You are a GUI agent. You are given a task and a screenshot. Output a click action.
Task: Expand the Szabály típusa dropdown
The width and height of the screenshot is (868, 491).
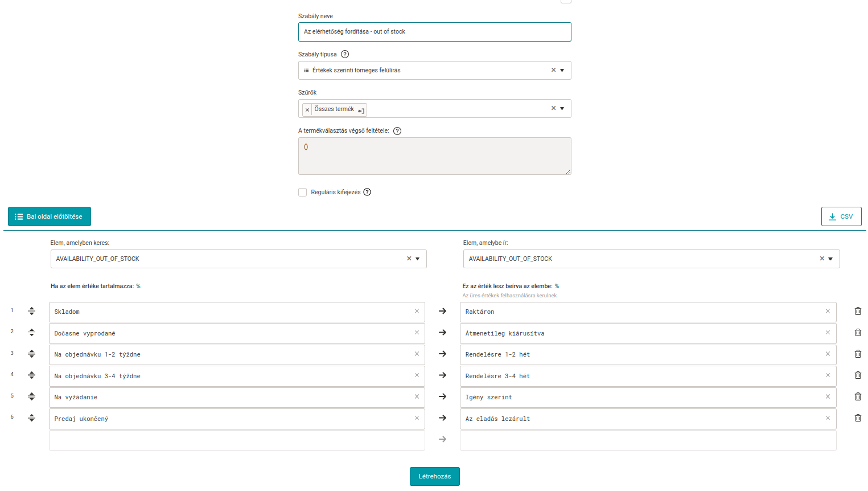(562, 70)
